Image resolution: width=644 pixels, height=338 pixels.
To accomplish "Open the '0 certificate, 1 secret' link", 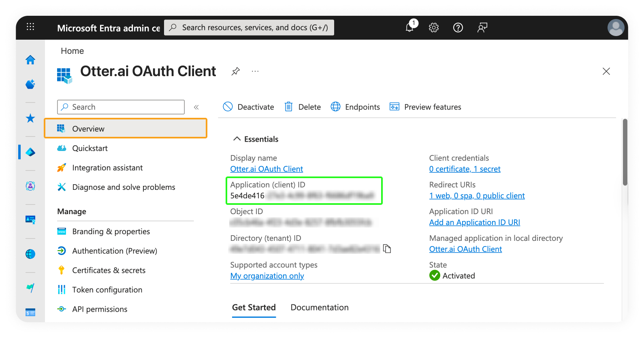I will click(x=465, y=169).
